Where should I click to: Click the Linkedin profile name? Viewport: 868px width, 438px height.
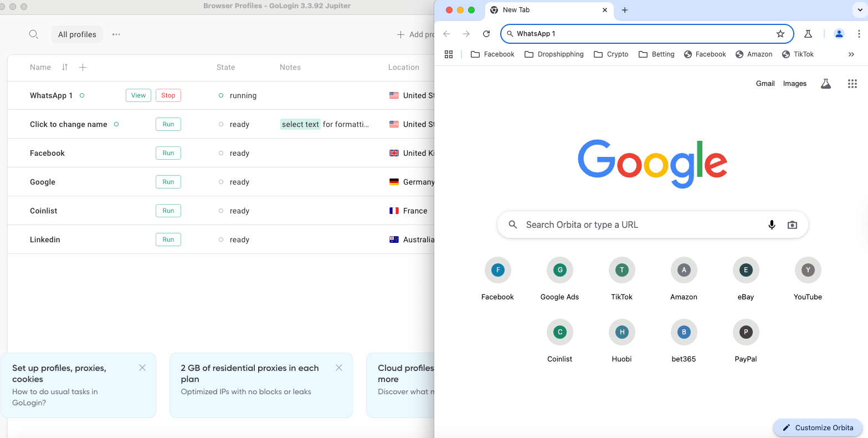pyautogui.click(x=45, y=240)
